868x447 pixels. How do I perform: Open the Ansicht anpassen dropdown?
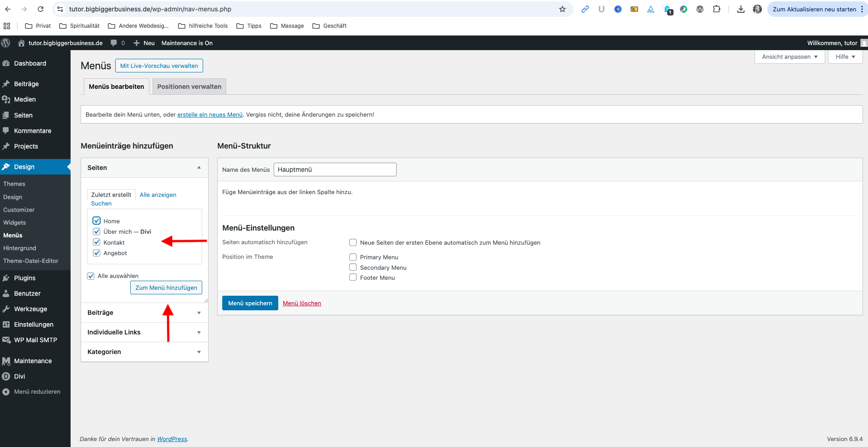pyautogui.click(x=790, y=57)
